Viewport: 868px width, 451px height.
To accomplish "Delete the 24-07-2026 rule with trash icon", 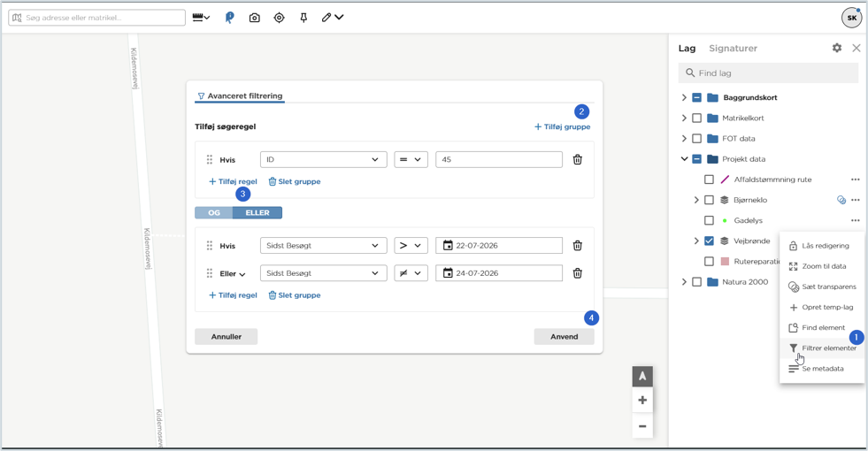I will 578,273.
